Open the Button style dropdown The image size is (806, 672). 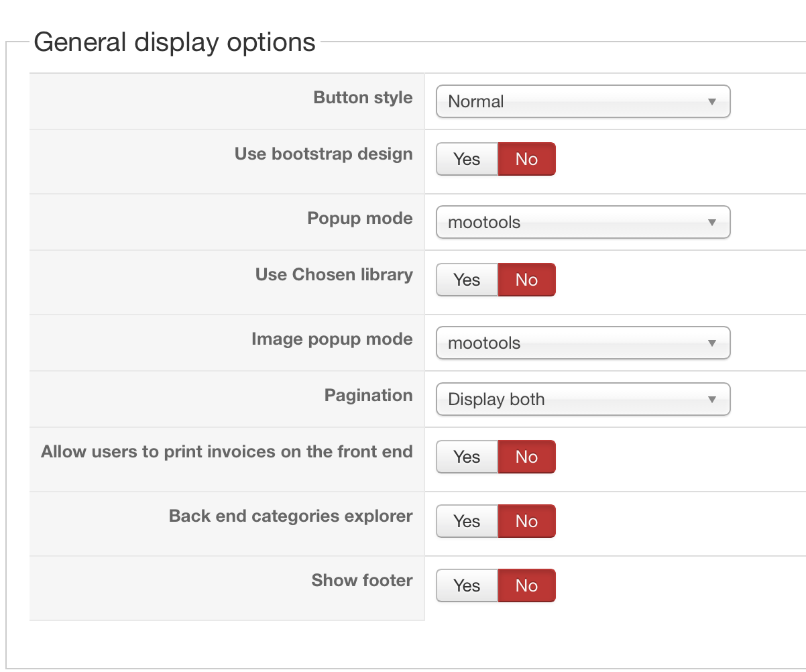[x=582, y=102]
